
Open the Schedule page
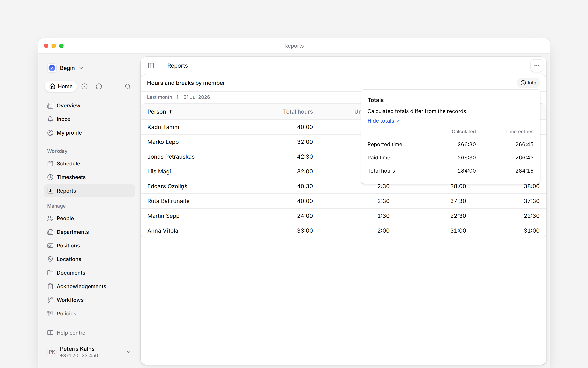[89, 164]
